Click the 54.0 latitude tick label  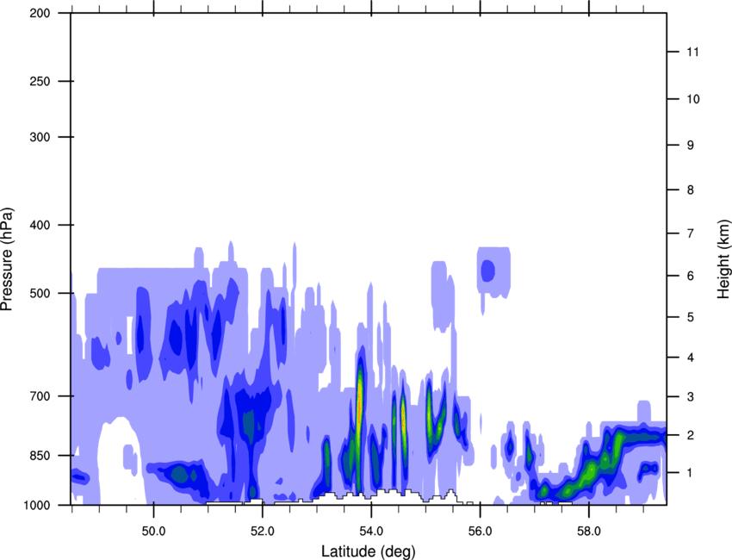[371, 527]
